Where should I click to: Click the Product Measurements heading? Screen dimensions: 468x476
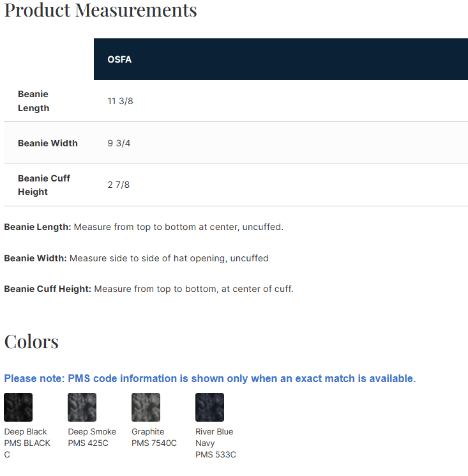[100, 11]
